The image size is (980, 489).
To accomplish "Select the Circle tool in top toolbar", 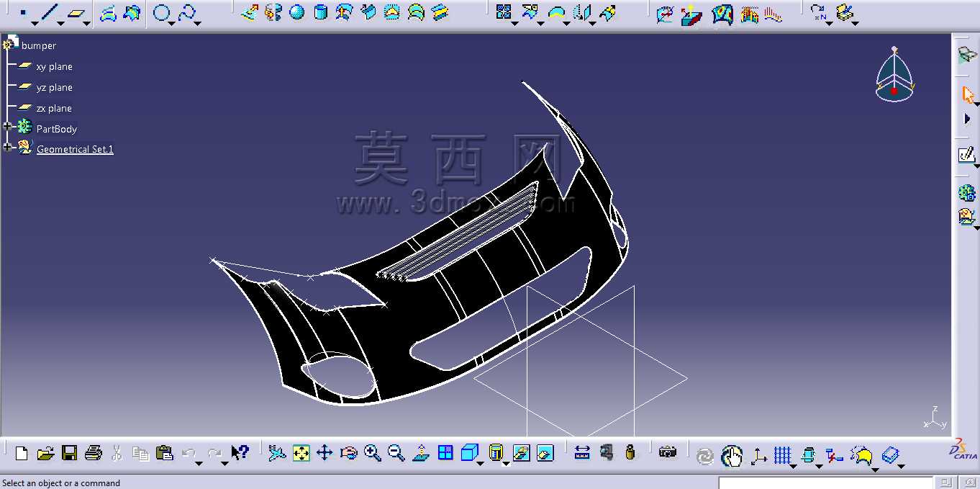I will (163, 13).
